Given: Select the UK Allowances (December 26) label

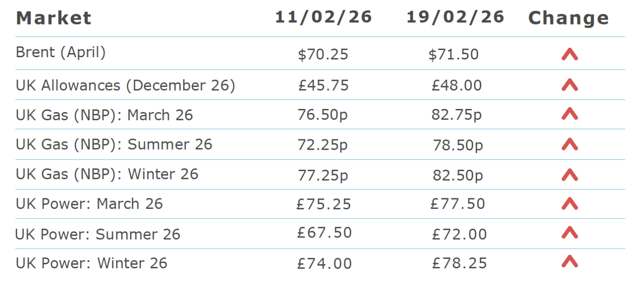Looking at the screenshot, I should click(126, 85).
